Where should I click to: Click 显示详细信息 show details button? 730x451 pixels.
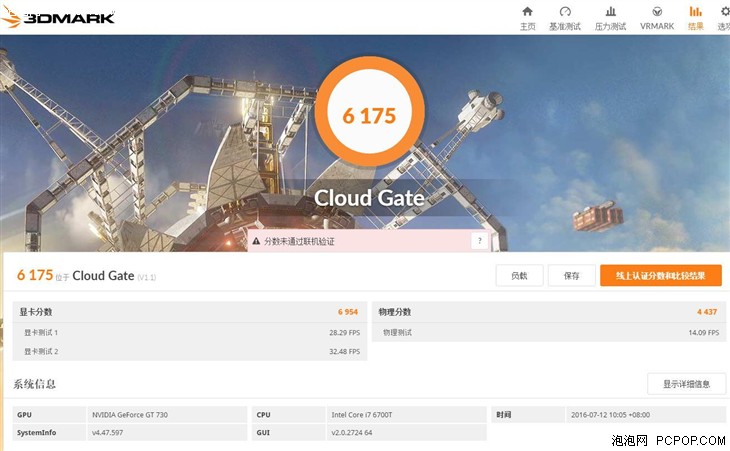pos(686,384)
